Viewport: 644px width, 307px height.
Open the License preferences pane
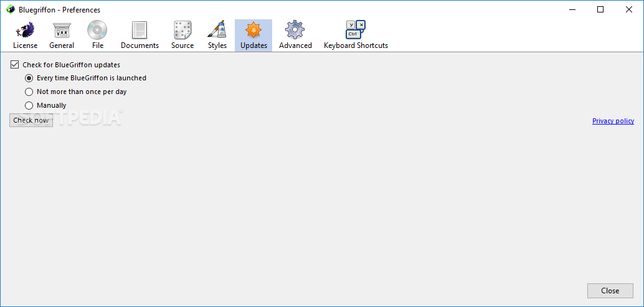pos(25,35)
